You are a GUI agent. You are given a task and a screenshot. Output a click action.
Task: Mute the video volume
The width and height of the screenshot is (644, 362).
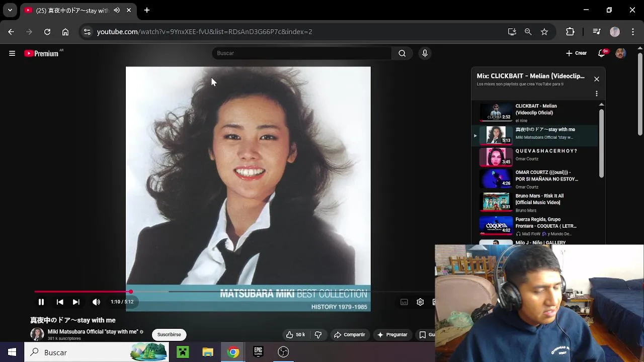(x=96, y=302)
